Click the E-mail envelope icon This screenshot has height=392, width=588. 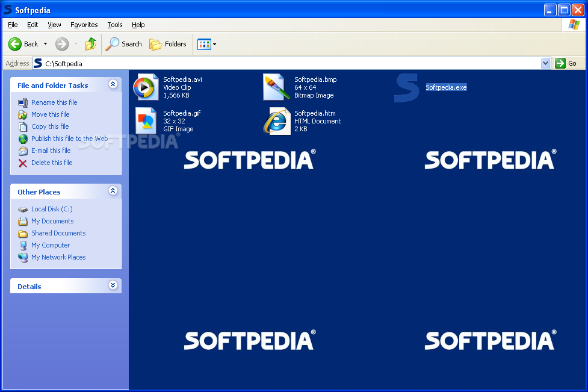(23, 151)
